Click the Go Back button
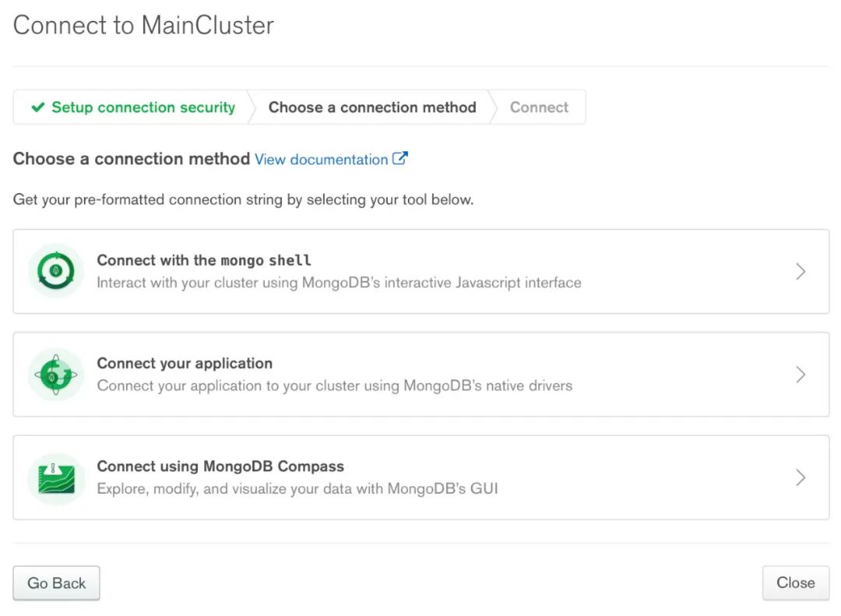Image resolution: width=841 pixels, height=616 pixels. (56, 583)
